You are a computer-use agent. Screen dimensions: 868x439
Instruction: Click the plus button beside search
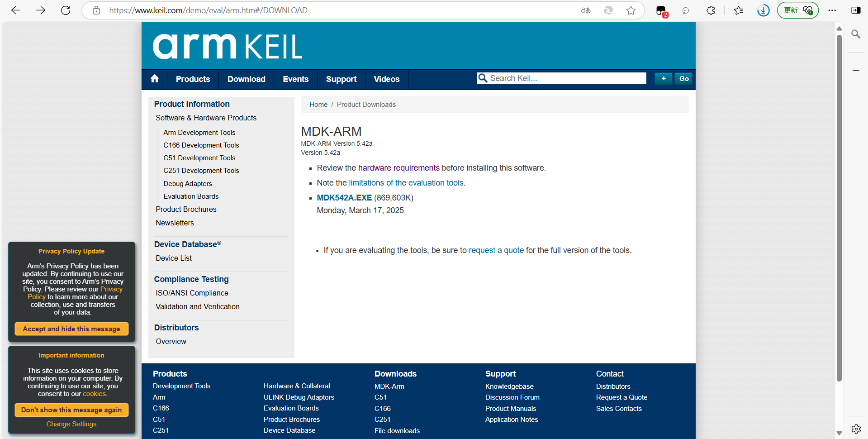[664, 78]
